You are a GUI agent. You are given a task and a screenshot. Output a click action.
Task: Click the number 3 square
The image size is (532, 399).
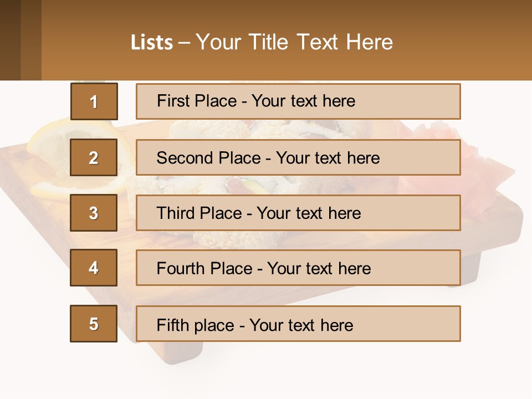[x=94, y=213]
